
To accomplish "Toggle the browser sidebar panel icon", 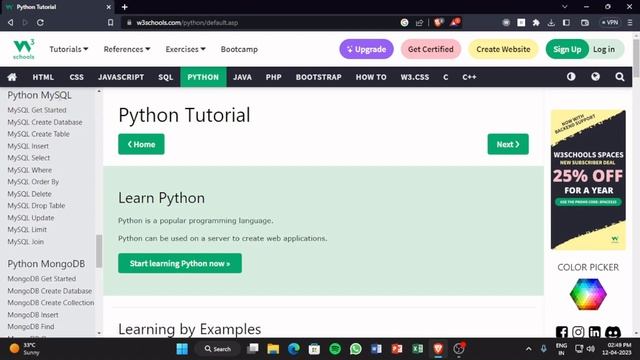I will click(566, 23).
